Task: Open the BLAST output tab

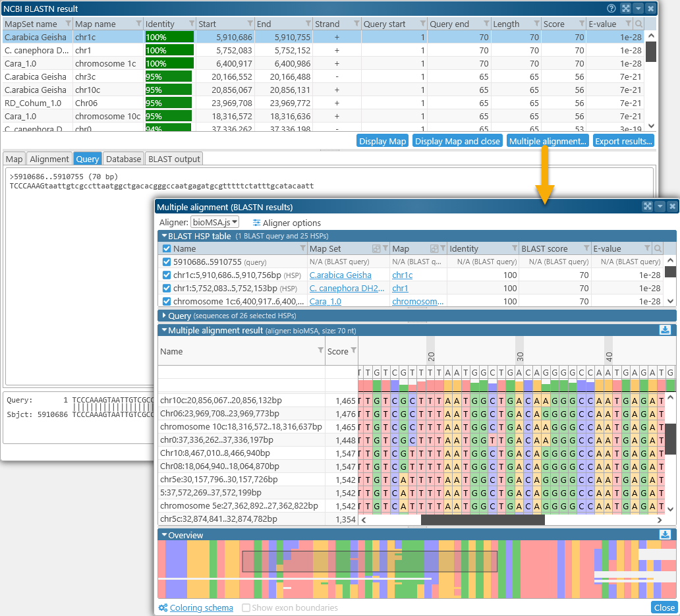Action: pos(174,159)
